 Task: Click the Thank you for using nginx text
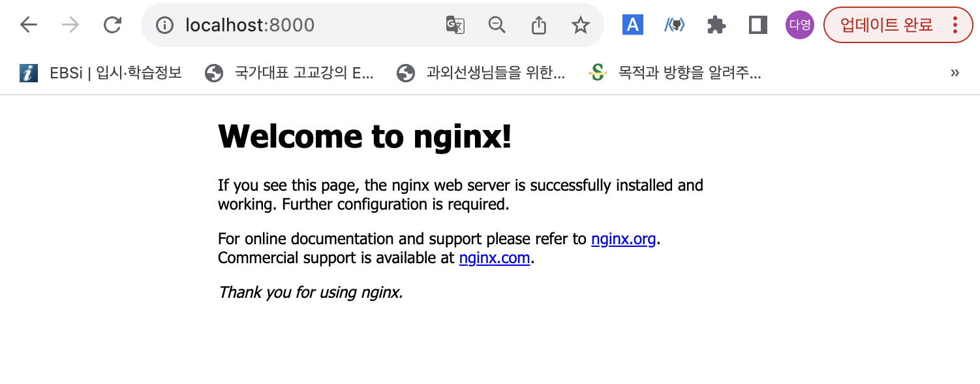tap(311, 292)
